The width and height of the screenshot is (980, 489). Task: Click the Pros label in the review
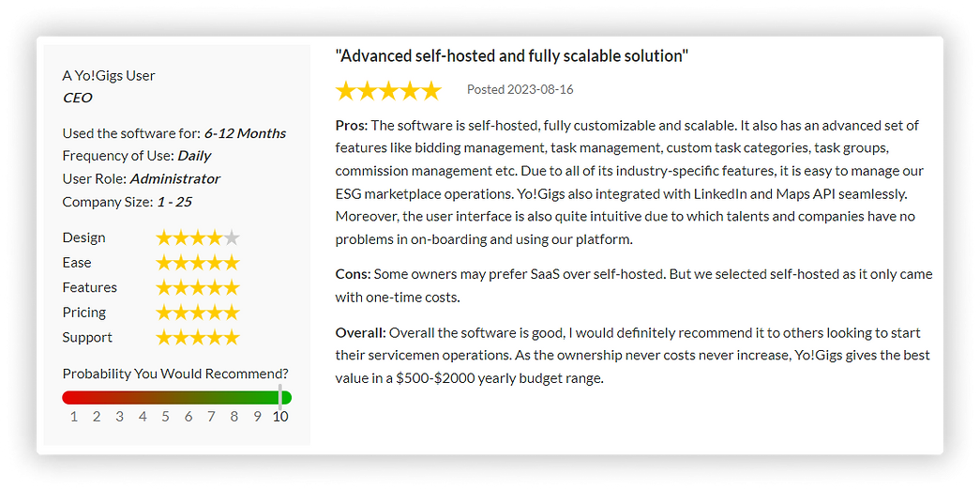pyautogui.click(x=352, y=126)
